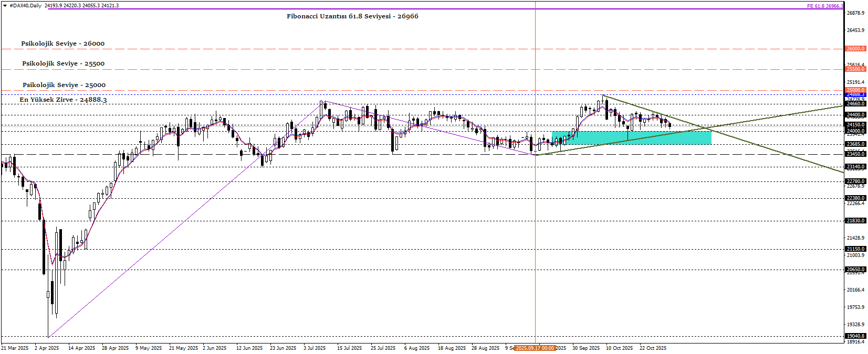This screenshot has height=354, width=868.
Task: Click the '23 Jun 2025' date label
Action: pyautogui.click(x=283, y=348)
